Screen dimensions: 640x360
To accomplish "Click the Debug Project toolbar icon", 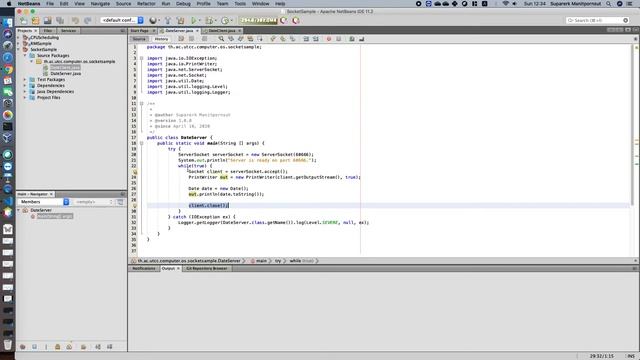I will pyautogui.click(x=209, y=20).
